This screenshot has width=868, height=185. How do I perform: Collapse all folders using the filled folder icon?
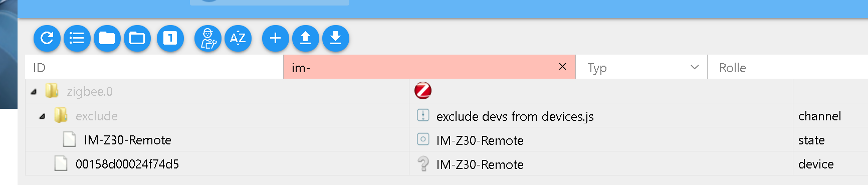click(x=107, y=38)
